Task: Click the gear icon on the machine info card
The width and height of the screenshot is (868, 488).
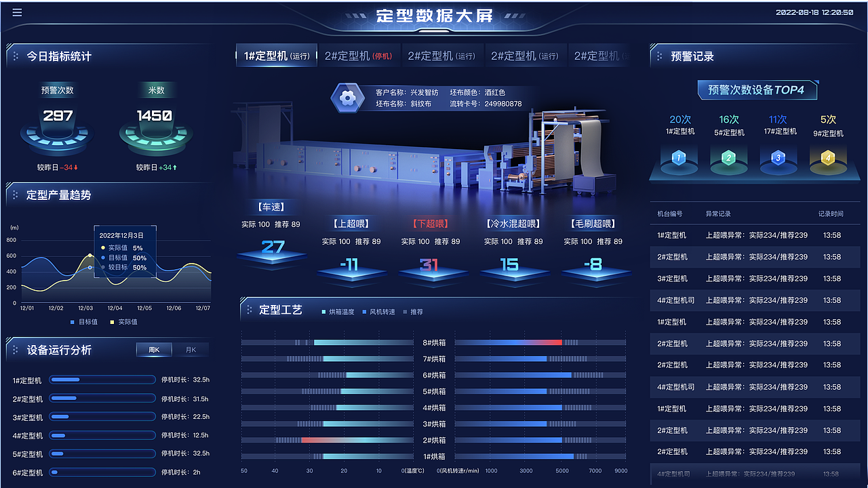Action: [x=348, y=97]
